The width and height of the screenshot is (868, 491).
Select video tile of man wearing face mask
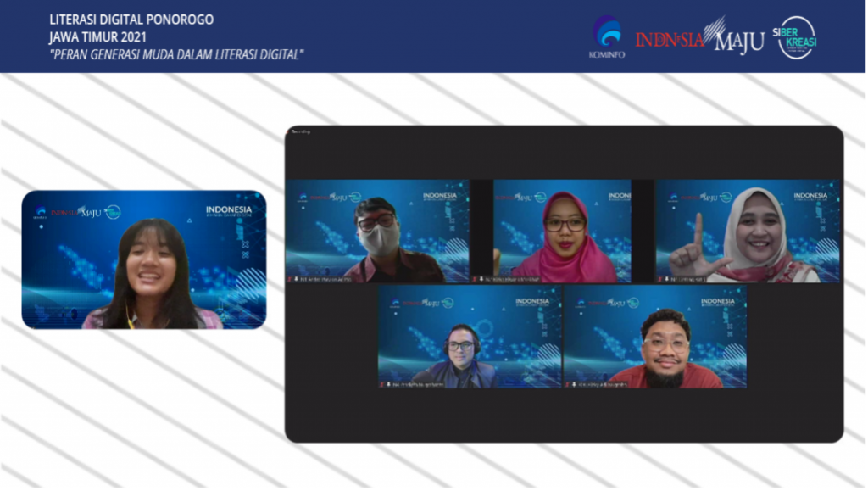pos(377,231)
